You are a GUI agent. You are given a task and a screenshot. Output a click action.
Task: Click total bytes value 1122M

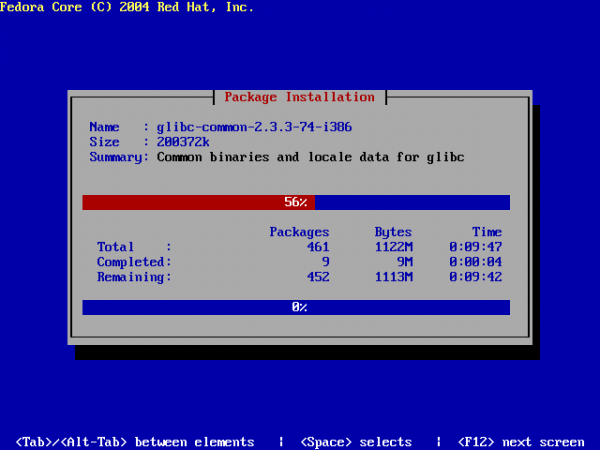(394, 247)
